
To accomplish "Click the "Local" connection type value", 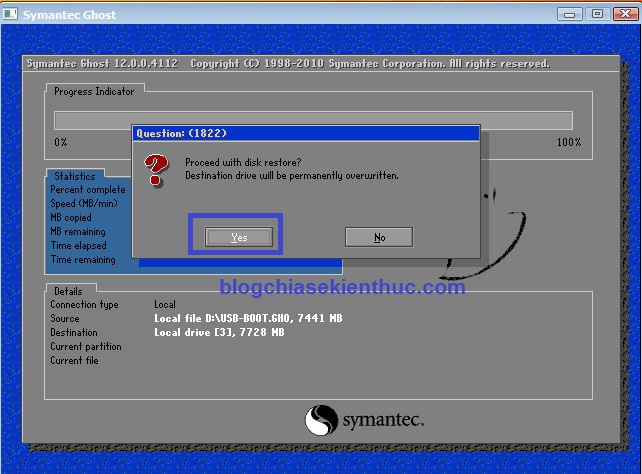I will click(x=165, y=305).
